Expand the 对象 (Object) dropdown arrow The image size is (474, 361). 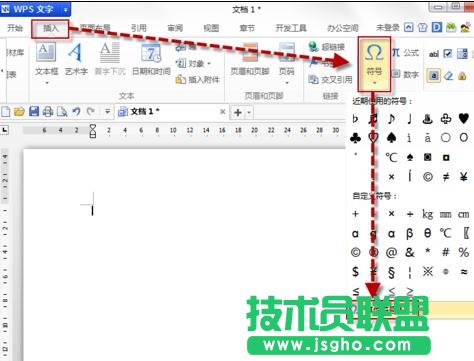(209, 63)
